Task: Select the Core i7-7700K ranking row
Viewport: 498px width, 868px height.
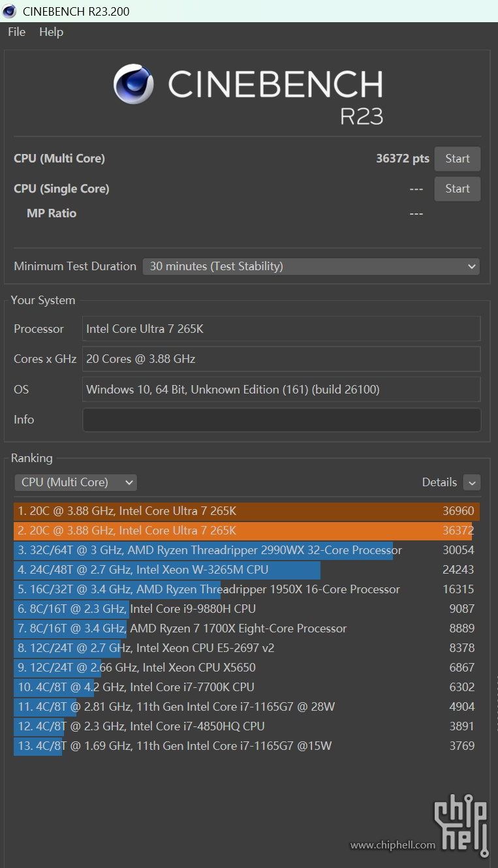Action: coord(247,687)
